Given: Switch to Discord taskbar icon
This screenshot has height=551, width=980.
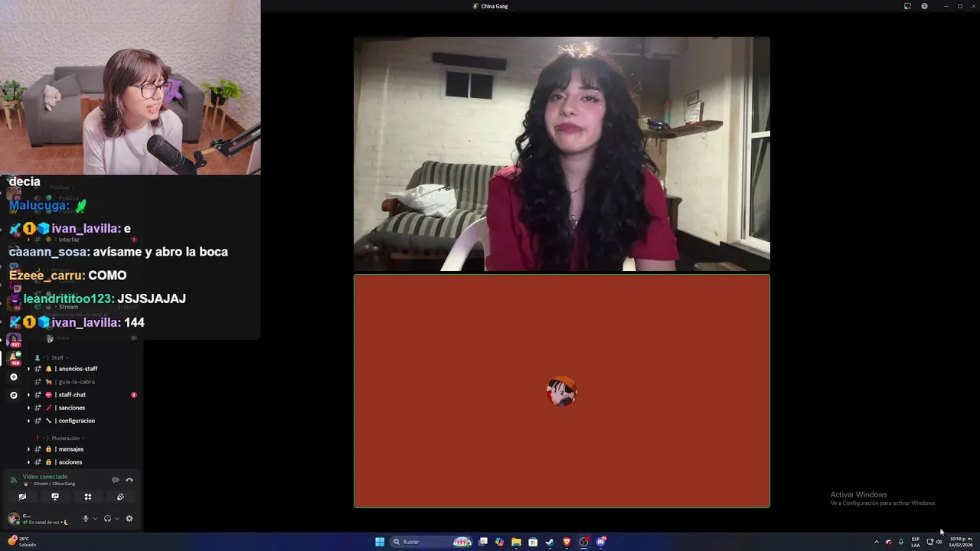Looking at the screenshot, I should (x=601, y=542).
